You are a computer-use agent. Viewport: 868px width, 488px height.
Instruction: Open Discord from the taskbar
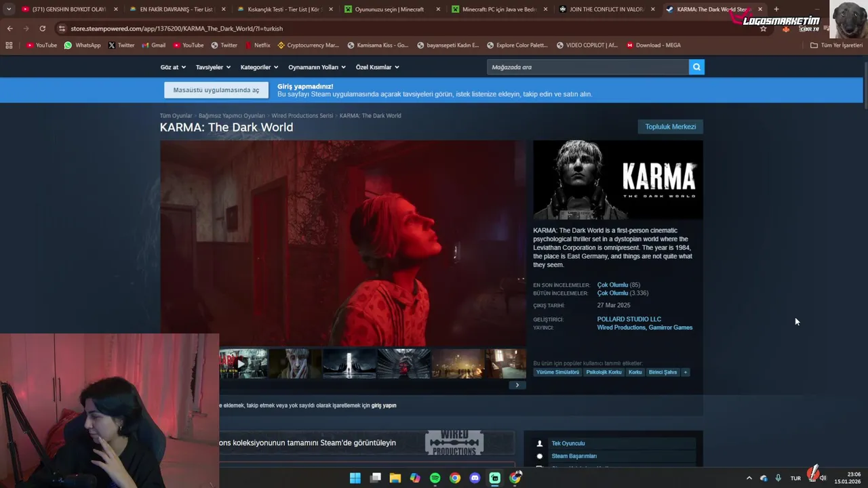tap(475, 478)
